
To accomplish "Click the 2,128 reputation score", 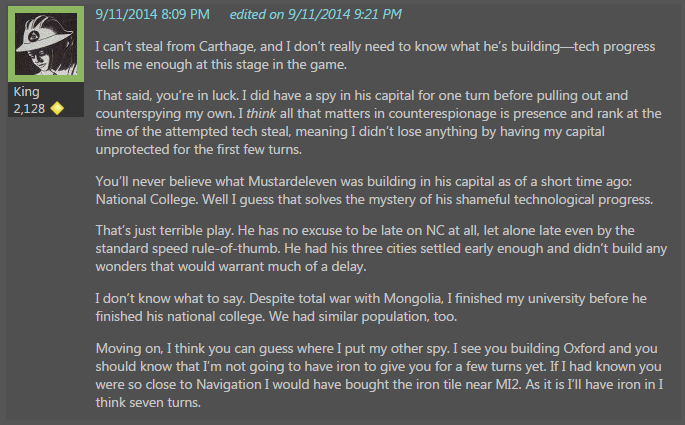I will (x=29, y=108).
